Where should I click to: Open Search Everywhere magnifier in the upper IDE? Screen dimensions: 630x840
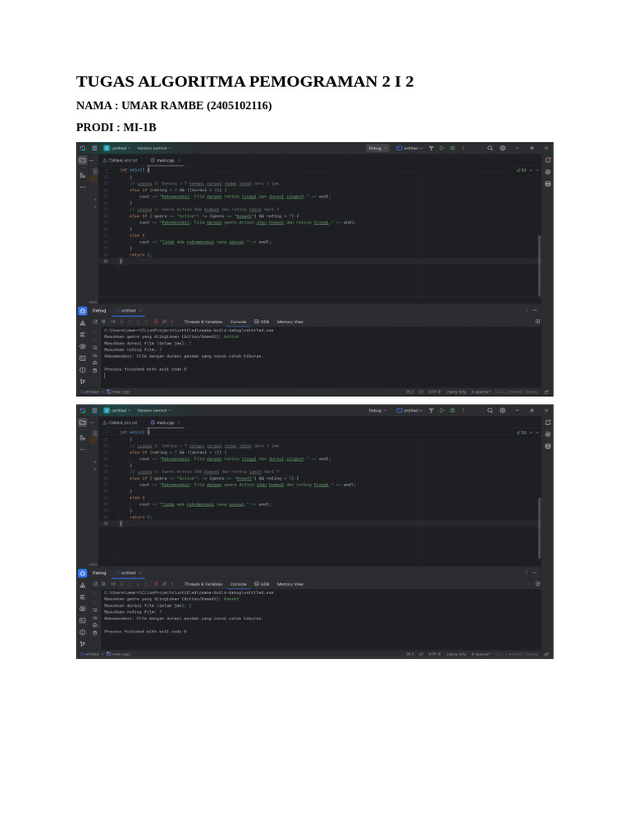click(x=491, y=148)
